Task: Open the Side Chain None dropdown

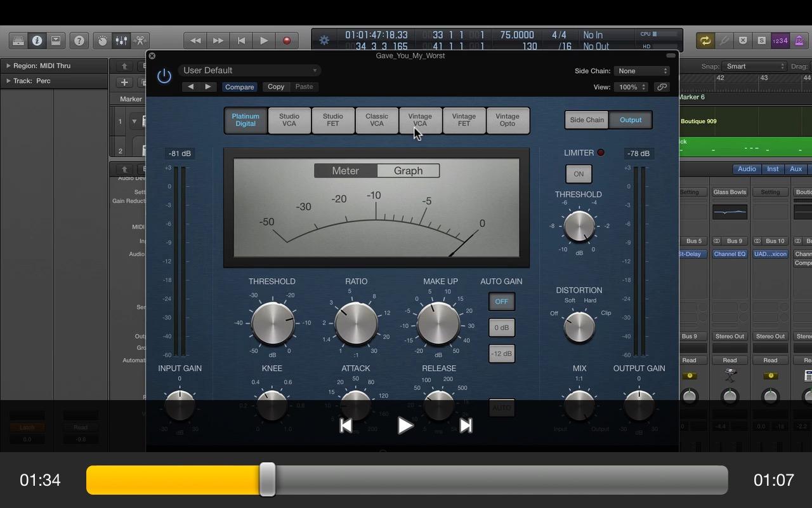Action: 642,71
